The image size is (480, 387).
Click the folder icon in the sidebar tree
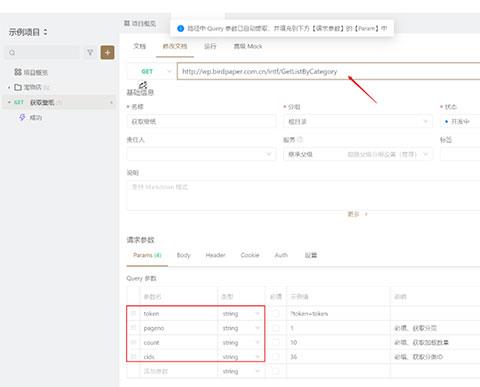click(x=18, y=87)
